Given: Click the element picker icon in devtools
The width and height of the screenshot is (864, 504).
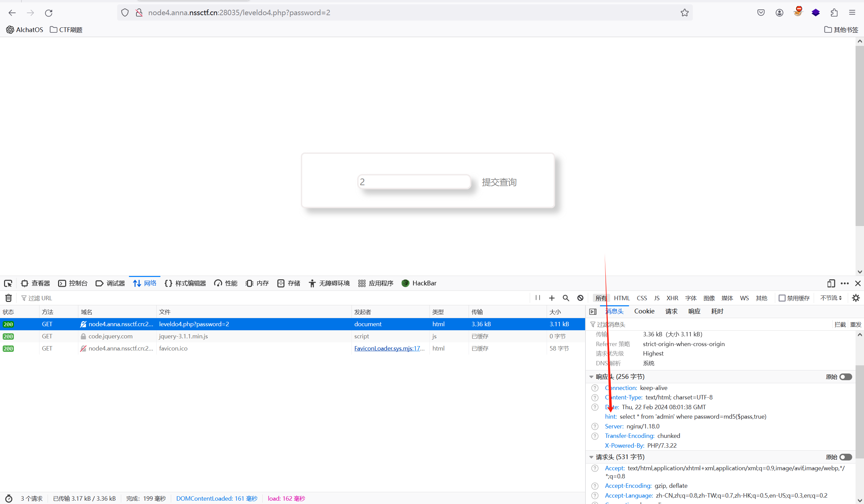Looking at the screenshot, I should [8, 283].
